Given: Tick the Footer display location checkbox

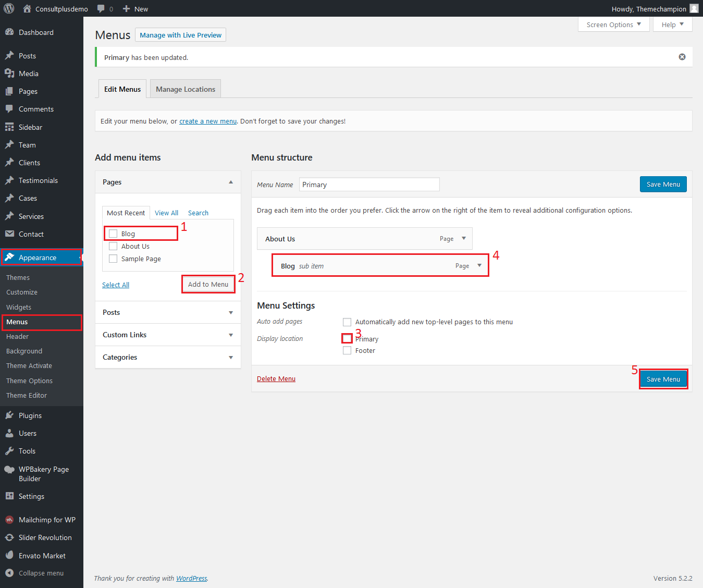Looking at the screenshot, I should point(347,351).
